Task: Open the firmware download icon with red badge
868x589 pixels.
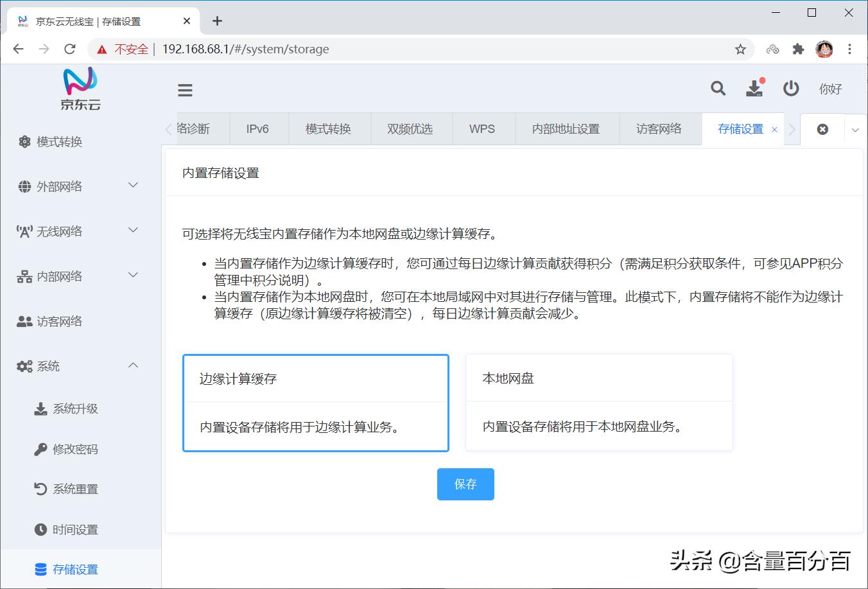Action: 755,89
